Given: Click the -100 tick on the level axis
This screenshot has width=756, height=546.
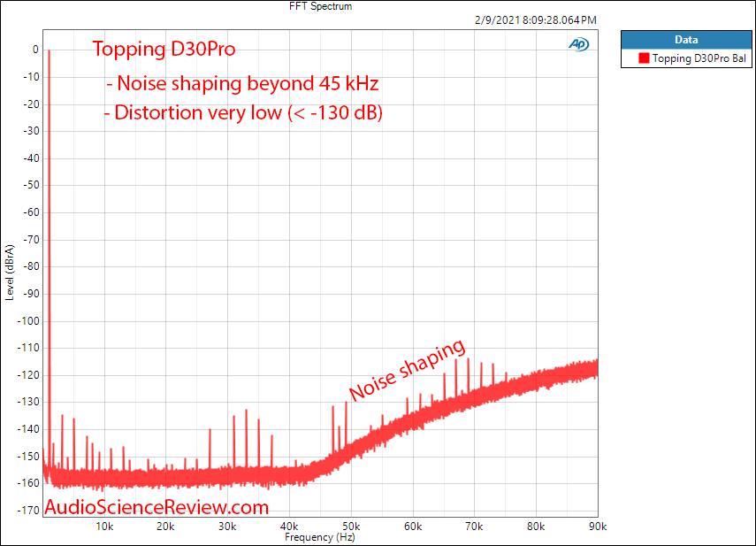Looking at the screenshot, I should [28, 321].
